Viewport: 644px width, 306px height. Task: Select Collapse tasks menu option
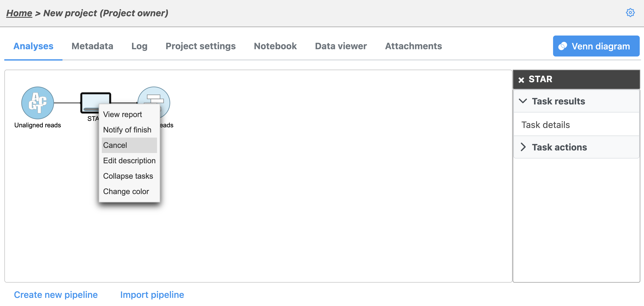coord(128,176)
